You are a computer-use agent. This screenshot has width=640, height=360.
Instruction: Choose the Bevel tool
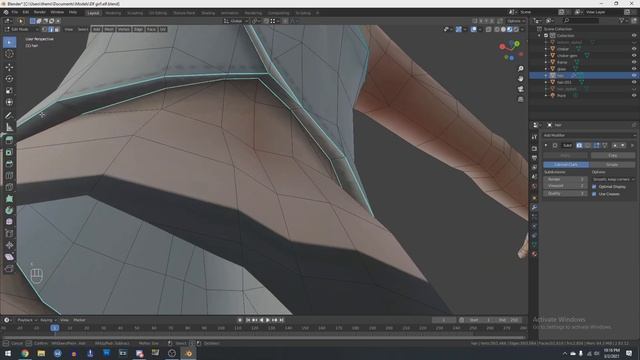point(9,164)
